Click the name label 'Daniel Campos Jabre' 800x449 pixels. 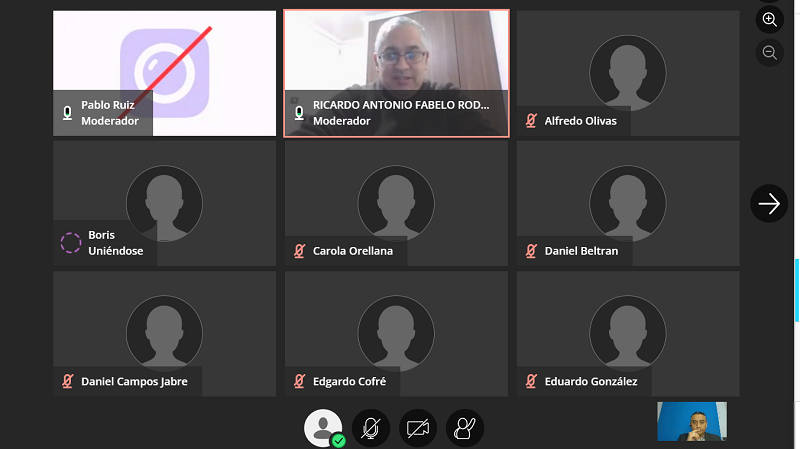(x=134, y=381)
